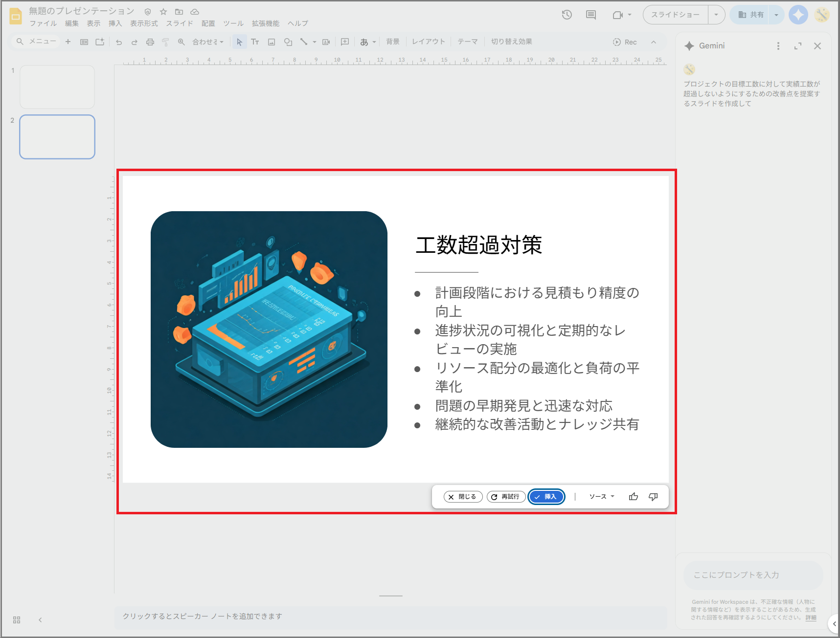The width and height of the screenshot is (840, 638).
Task: Open Gemini panel more options dots
Action: tap(778, 46)
